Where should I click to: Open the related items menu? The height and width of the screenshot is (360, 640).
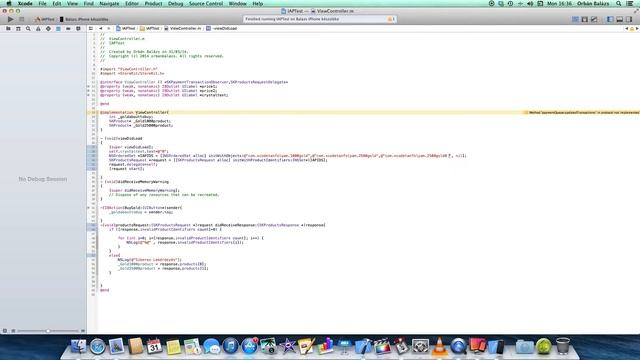tap(91, 29)
